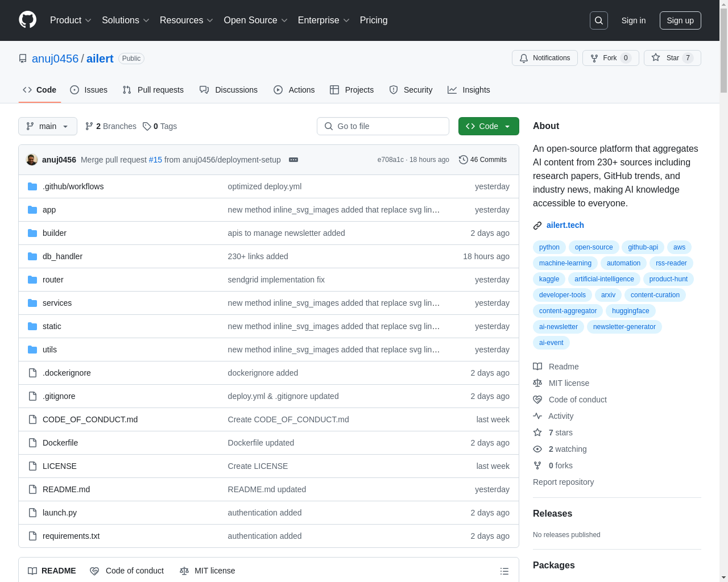Viewport: 728px width, 582px height.
Task: Click Report repository link
Action: tap(564, 482)
